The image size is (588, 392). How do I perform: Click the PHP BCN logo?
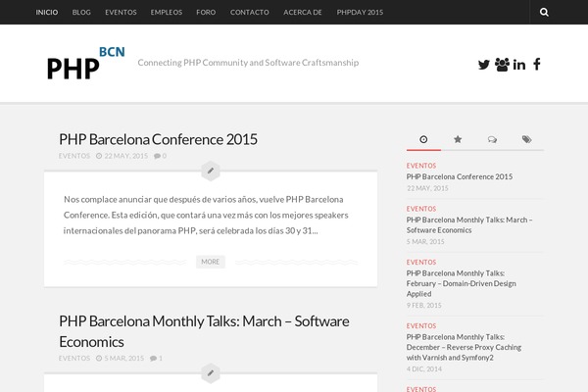point(86,63)
